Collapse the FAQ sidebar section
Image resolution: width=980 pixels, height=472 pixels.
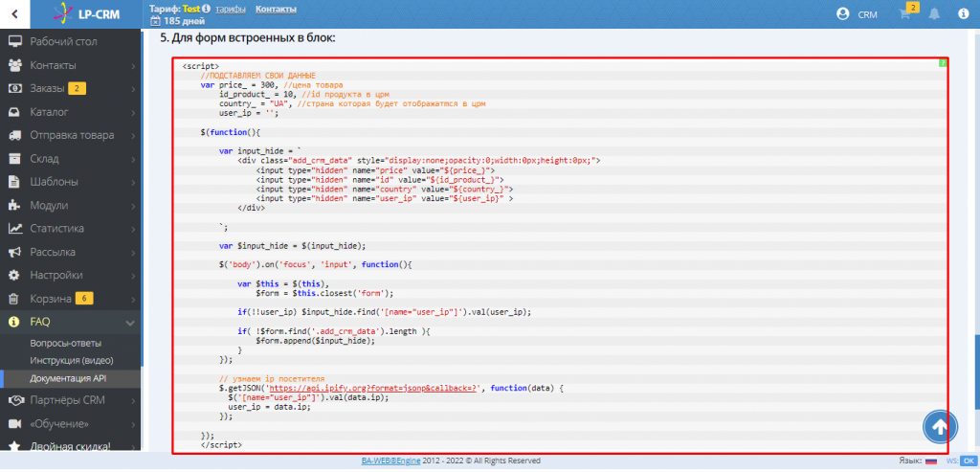pyautogui.click(x=130, y=322)
